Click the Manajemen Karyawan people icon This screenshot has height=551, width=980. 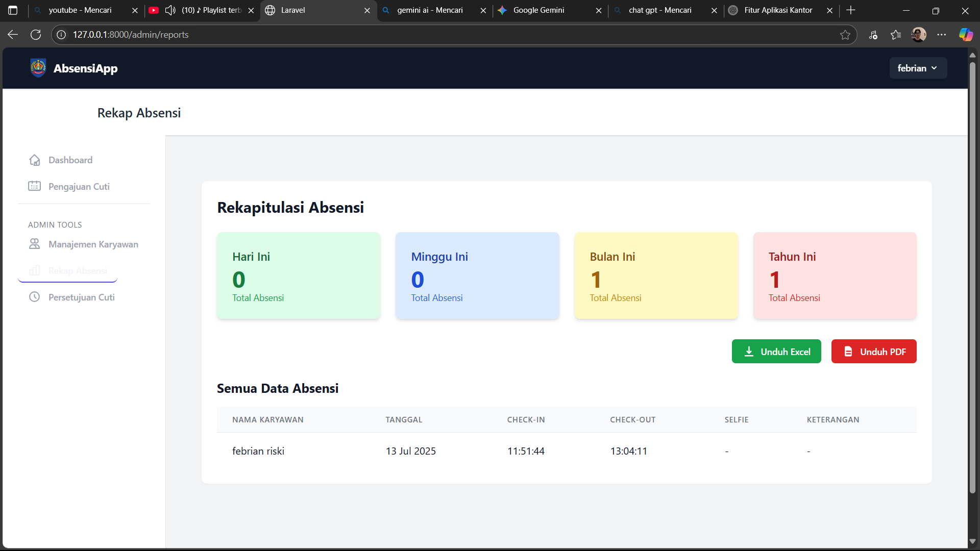click(x=34, y=244)
